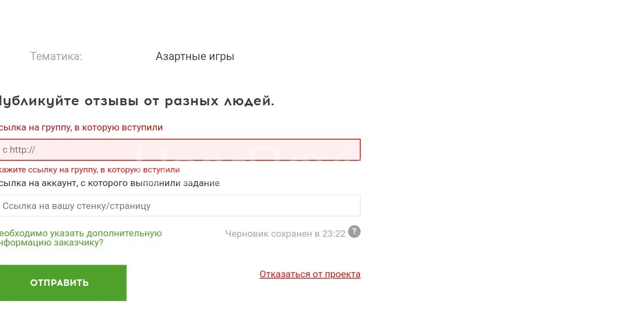Open the additional info for customer link
This screenshot has height=311, width=644.
pyautogui.click(x=81, y=238)
